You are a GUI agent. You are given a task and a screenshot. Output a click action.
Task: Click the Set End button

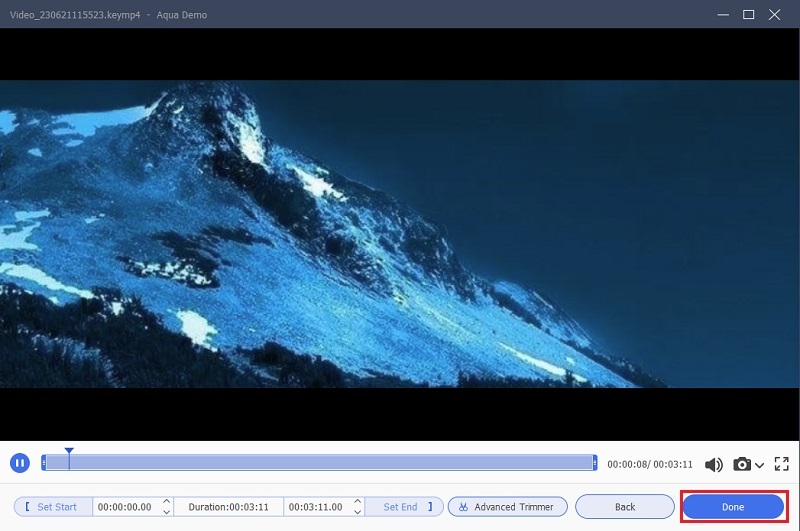(x=404, y=507)
